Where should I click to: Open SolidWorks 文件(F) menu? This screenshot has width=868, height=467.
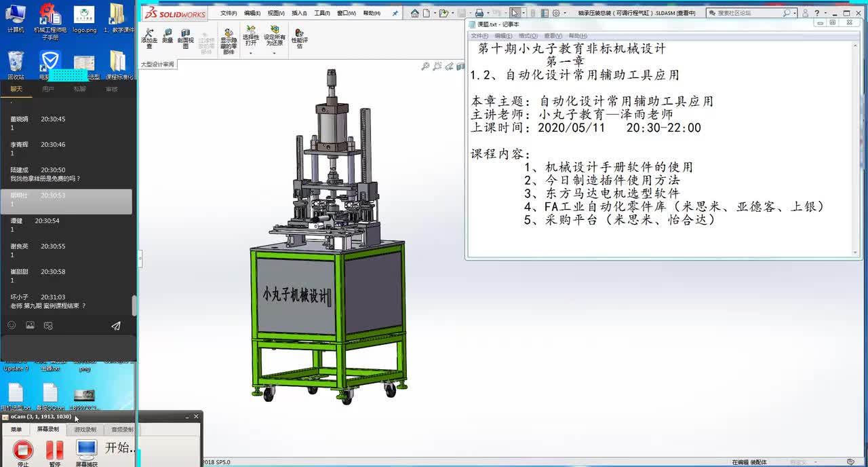click(x=229, y=13)
